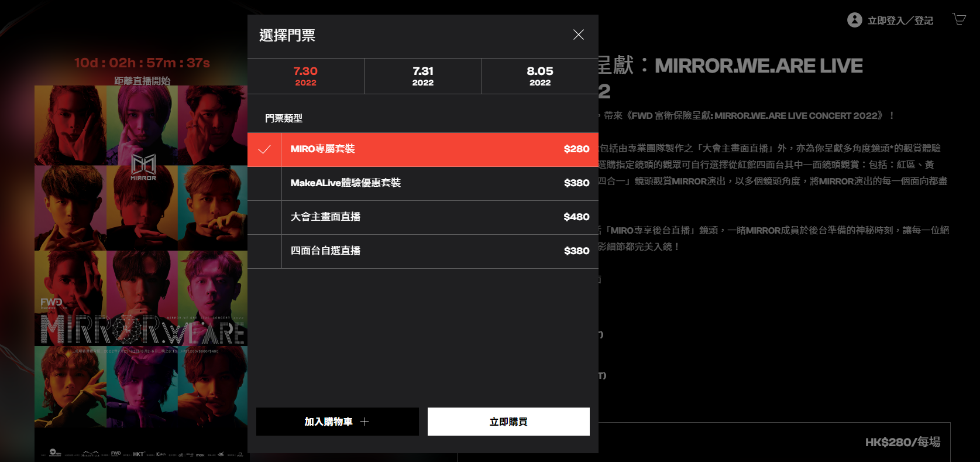Click the MIRROR concert poster image

(140, 263)
